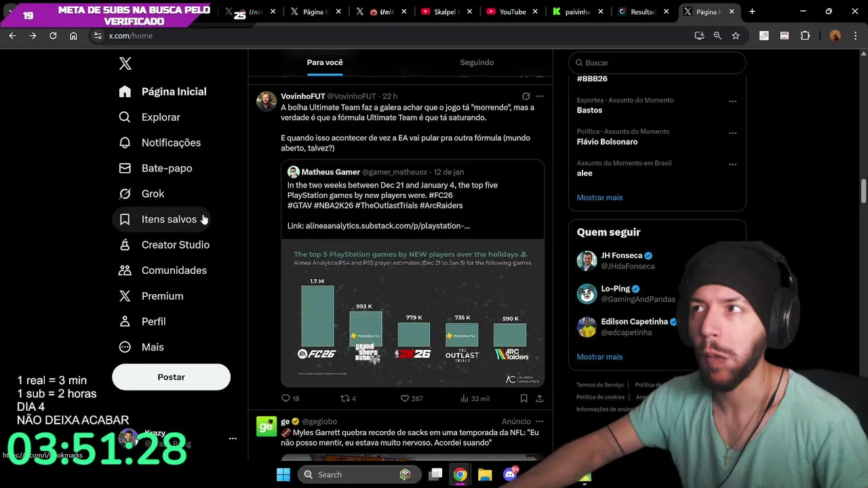This screenshot has height=488, width=868.
Task: Open Bate-papo messages
Action: click(x=156, y=168)
